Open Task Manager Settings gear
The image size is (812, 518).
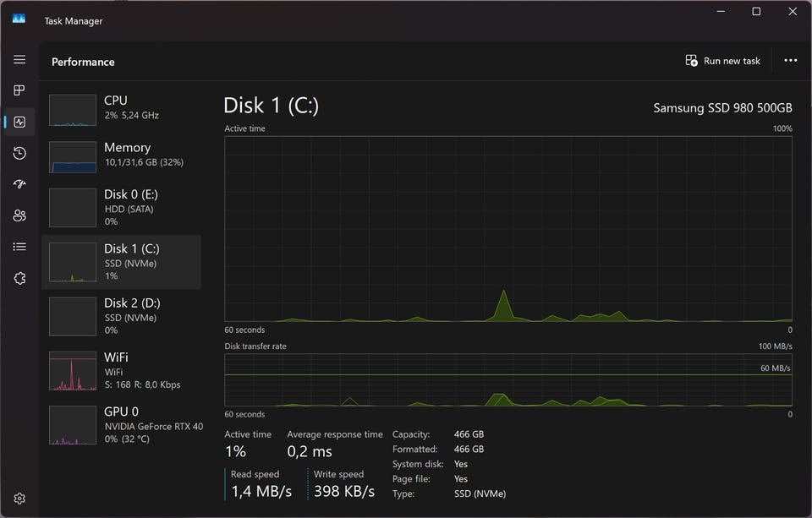[19, 499]
